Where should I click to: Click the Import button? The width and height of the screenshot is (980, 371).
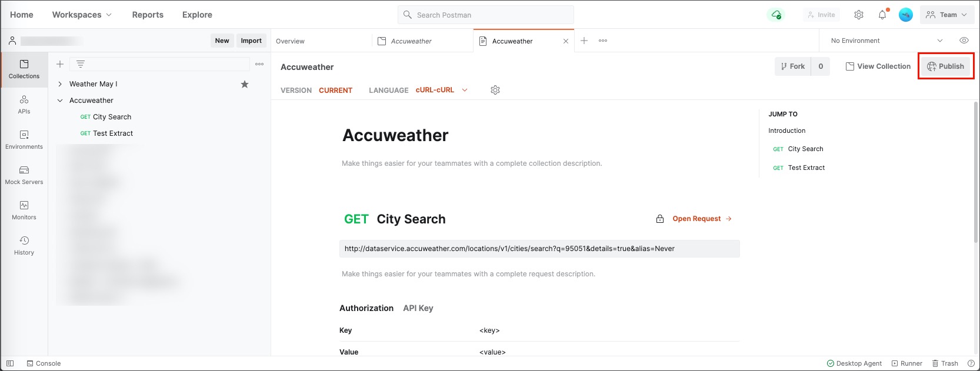click(251, 41)
